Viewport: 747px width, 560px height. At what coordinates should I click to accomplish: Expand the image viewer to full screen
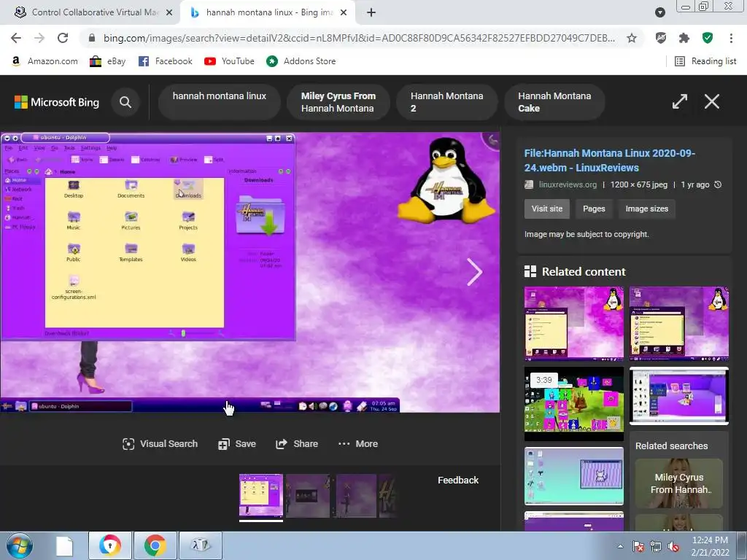tap(679, 101)
